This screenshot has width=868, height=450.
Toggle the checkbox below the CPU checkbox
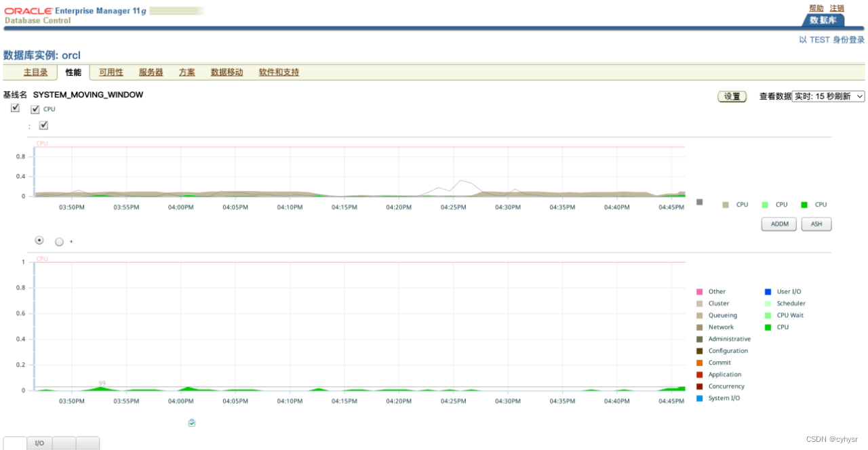43,125
